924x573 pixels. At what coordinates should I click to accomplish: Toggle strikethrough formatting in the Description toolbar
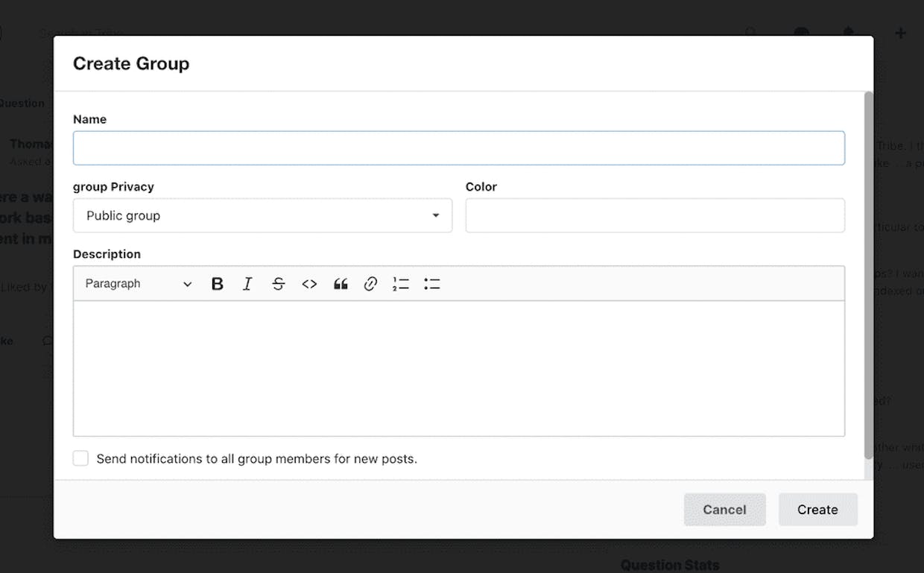279,284
